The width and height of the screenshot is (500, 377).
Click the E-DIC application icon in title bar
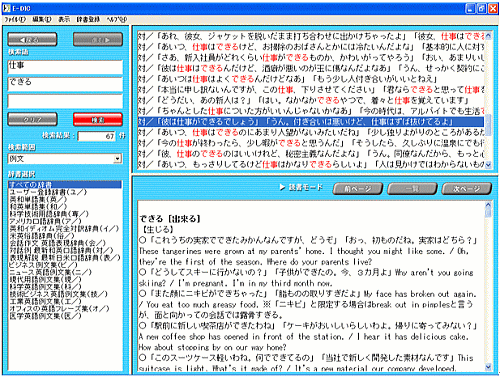click(7, 8)
